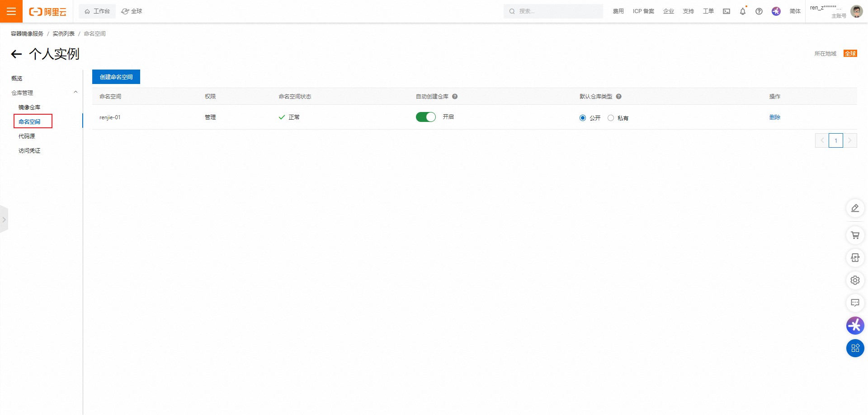Screen dimensions: 868x415
Task: Click 删除 link for renjie-01
Action: tap(774, 117)
